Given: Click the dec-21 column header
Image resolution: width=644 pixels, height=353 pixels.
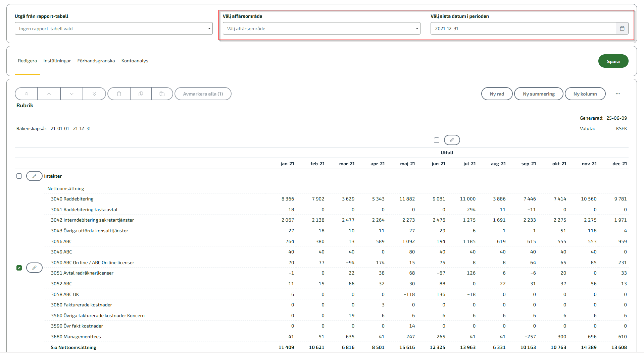Looking at the screenshot, I should tap(620, 164).
